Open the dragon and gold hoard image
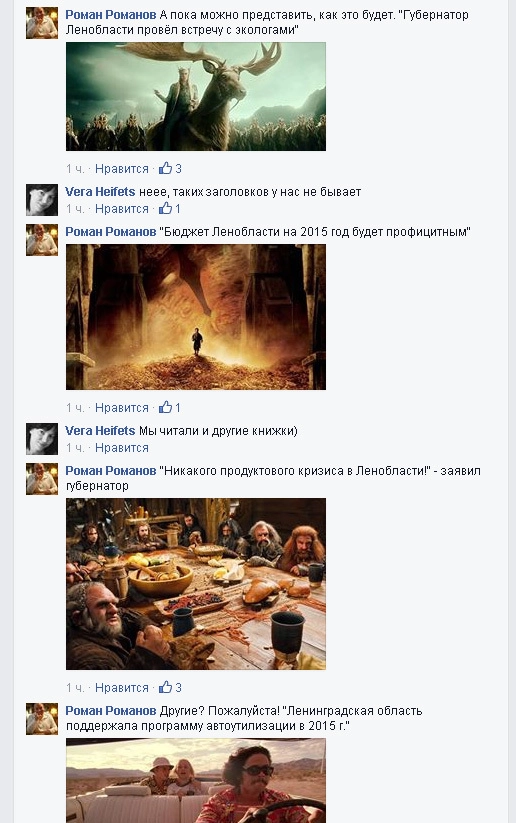The image size is (516, 823). [x=196, y=317]
